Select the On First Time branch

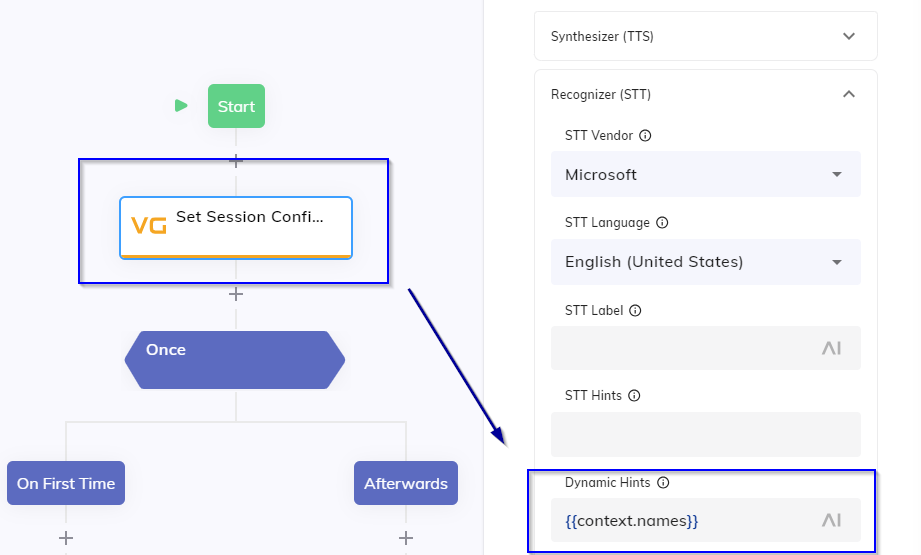pos(66,483)
